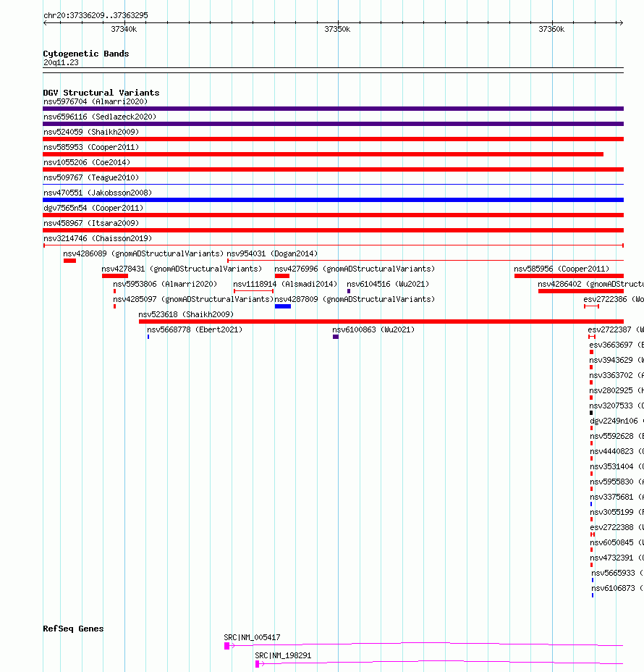644x672 pixels.
Task: Click the nsv4732391 variant label
Action: (617, 558)
